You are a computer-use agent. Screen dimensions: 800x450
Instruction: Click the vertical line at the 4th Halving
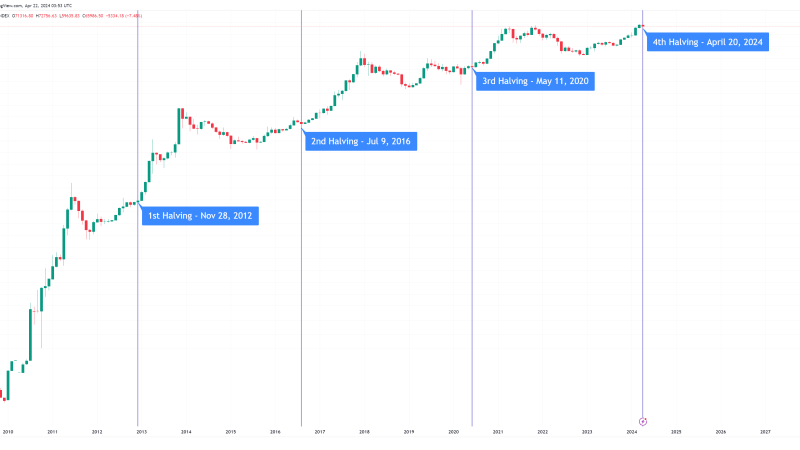(641, 250)
